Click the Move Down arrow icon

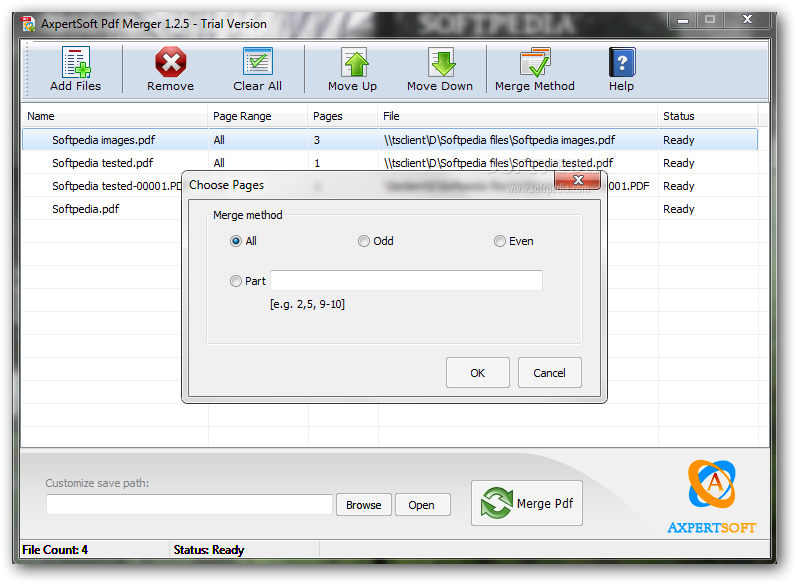(x=442, y=63)
